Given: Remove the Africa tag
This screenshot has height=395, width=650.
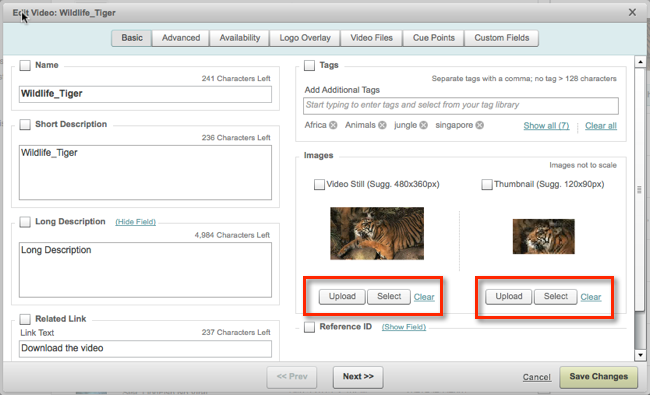Looking at the screenshot, I should [x=333, y=125].
